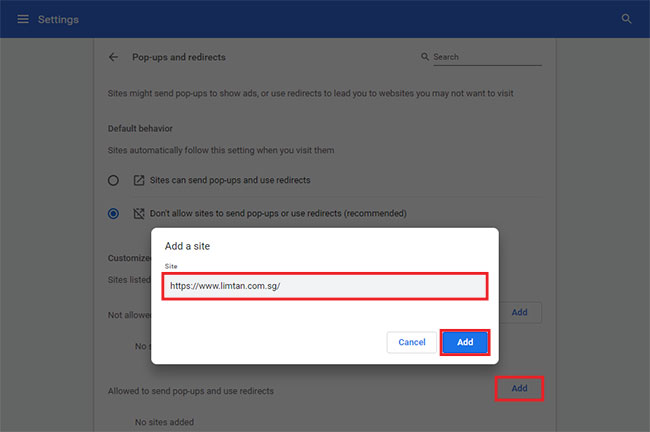This screenshot has height=432, width=650.
Task: Click the 'Add a site' dialog title
Action: pyautogui.click(x=187, y=245)
